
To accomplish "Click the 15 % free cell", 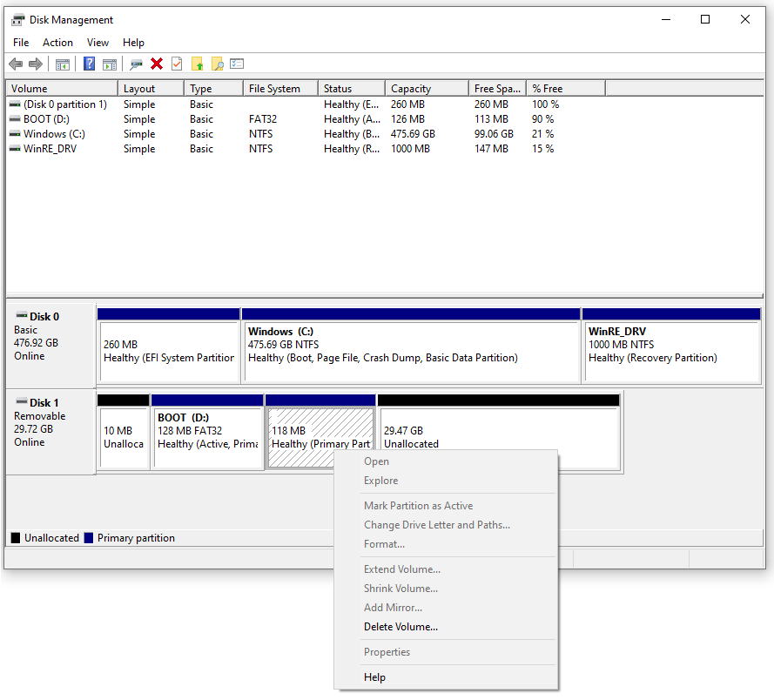I will point(543,149).
